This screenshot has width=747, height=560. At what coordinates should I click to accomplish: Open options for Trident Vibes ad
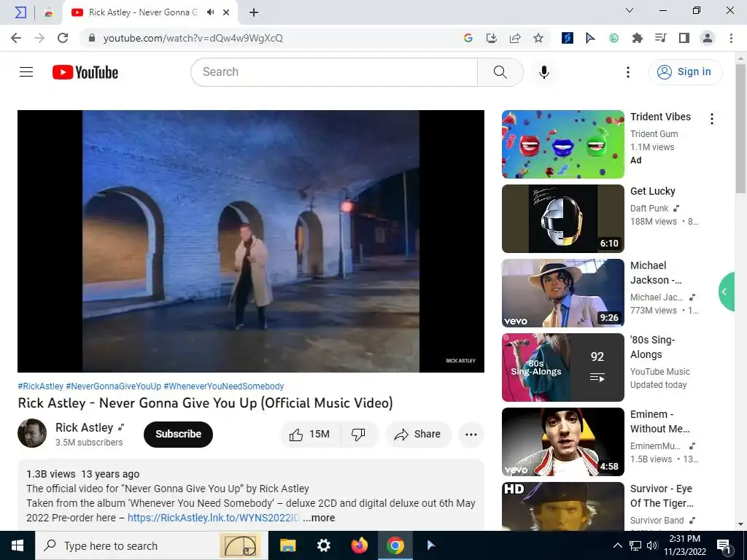coord(712,119)
